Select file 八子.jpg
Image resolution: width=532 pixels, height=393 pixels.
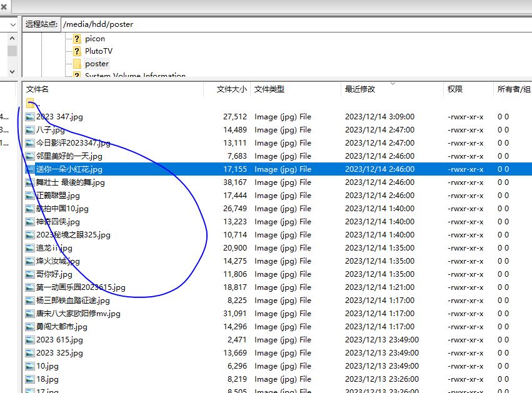click(50, 130)
